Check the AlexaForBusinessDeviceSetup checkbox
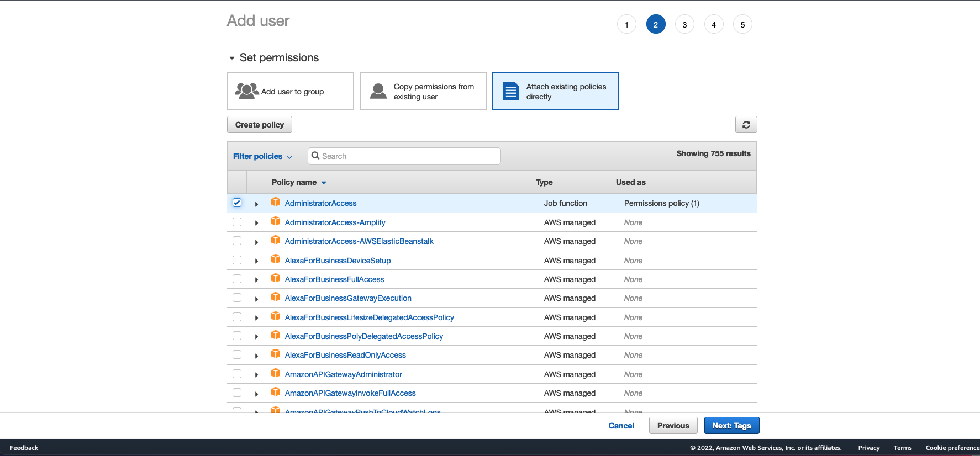This screenshot has height=456, width=980. (237, 260)
